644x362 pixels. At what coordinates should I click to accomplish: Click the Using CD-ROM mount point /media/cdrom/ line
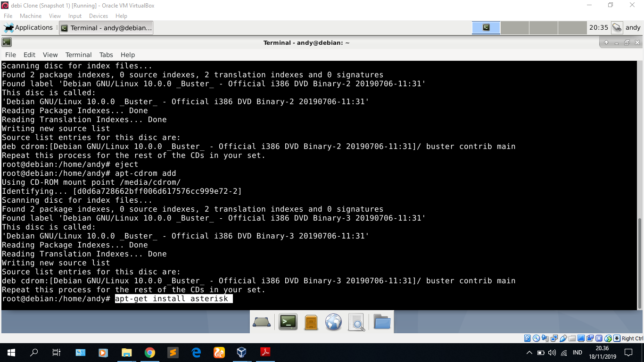[x=91, y=182]
